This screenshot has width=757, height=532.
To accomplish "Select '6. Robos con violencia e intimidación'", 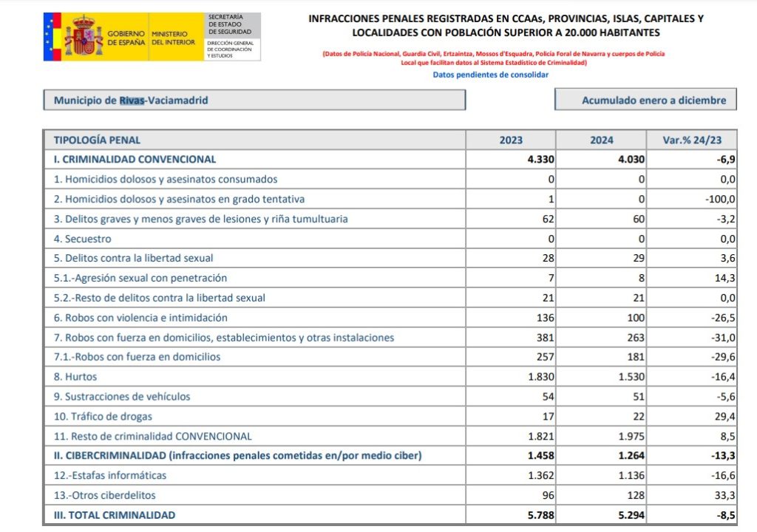I will (140, 317).
